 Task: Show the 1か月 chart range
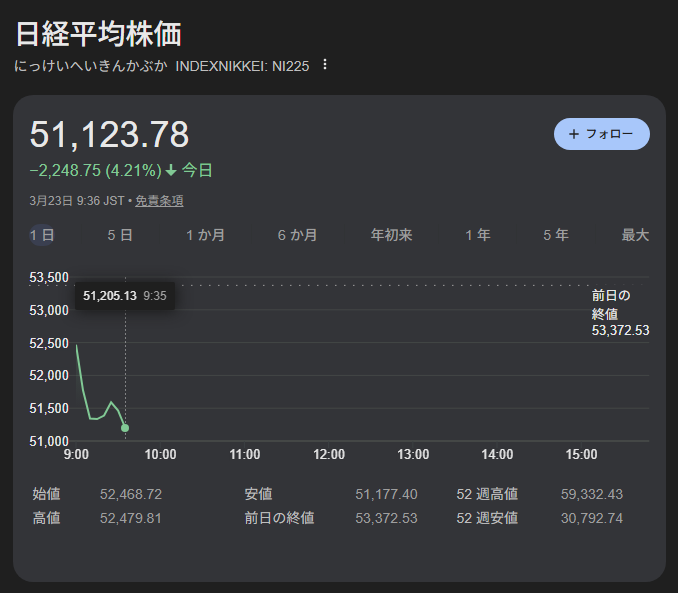point(205,236)
